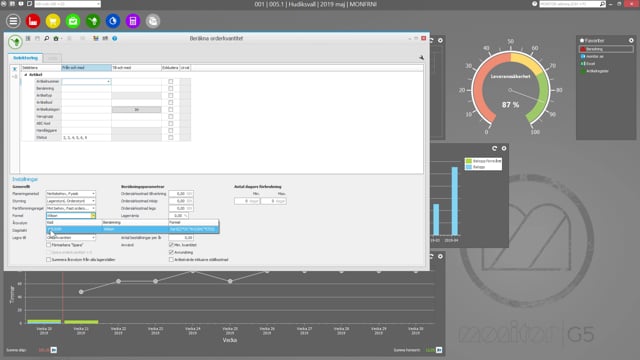Click the help question mark in the title bar
This screenshot has width=640, height=360.
pyautogui.click(x=535, y=4)
